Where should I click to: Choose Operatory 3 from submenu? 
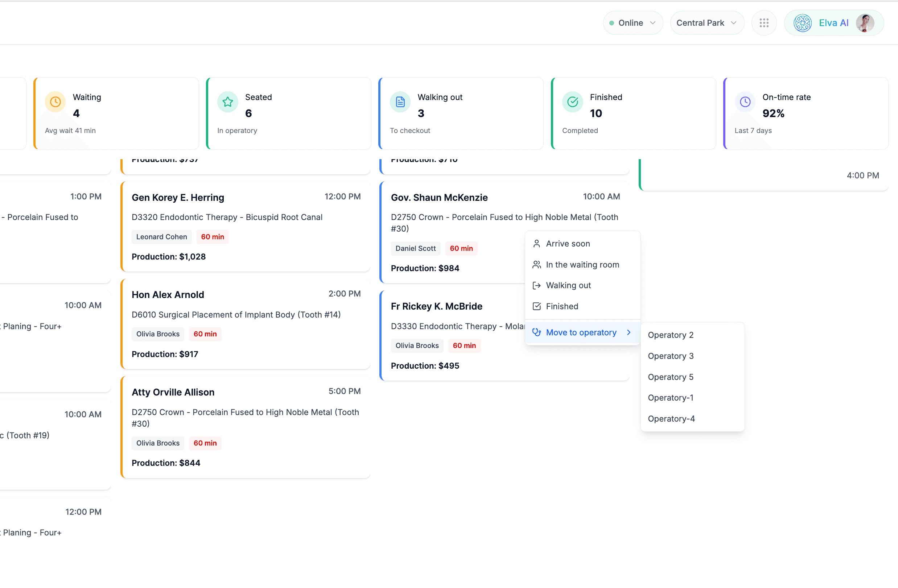[x=671, y=356]
